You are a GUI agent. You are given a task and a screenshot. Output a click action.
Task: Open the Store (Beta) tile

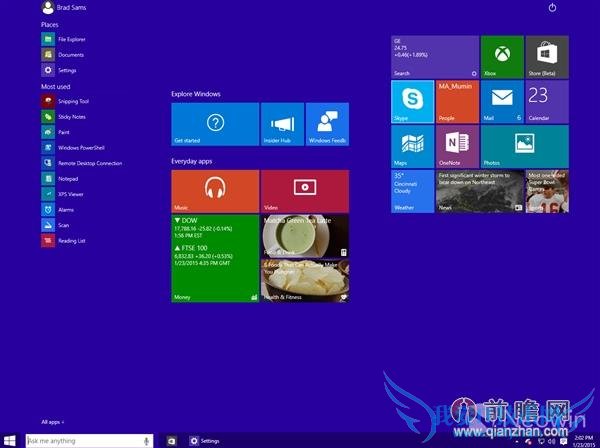pyautogui.click(x=547, y=57)
